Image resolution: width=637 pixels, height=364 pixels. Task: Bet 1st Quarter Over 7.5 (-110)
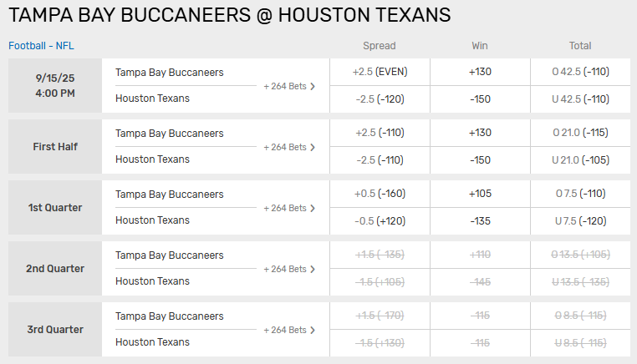click(580, 194)
